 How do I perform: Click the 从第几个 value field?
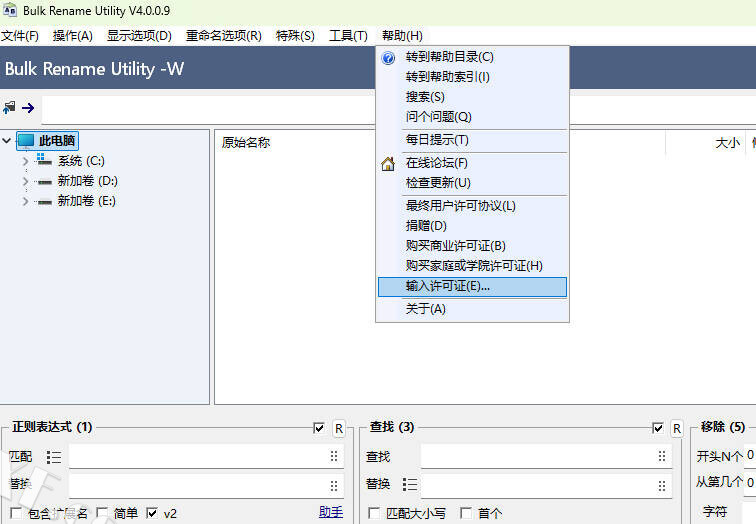click(x=750, y=482)
